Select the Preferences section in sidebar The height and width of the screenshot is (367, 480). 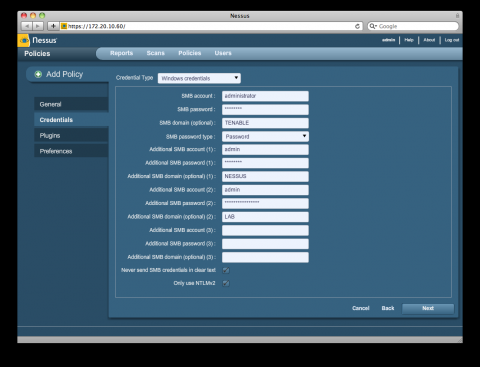click(71, 151)
